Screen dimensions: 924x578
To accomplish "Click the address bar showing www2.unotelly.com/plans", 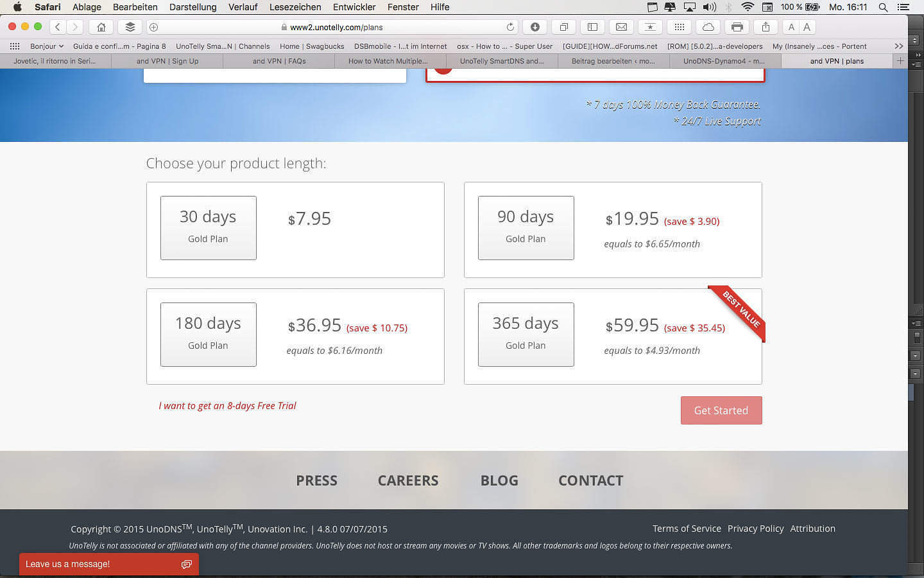I will 332,27.
